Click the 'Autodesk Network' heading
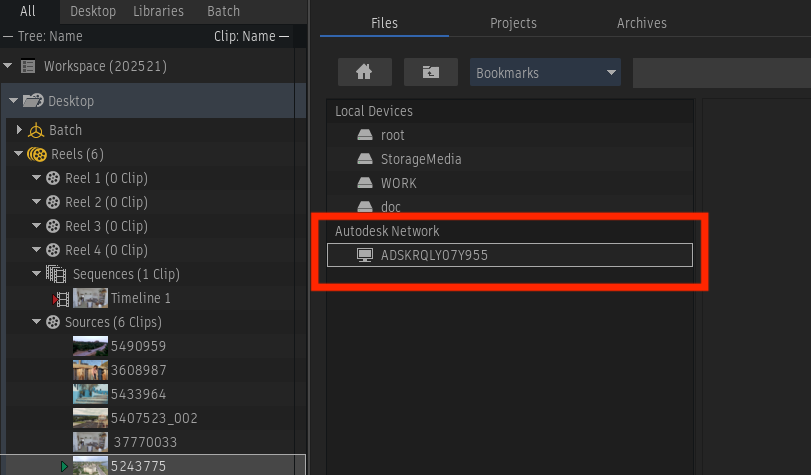 (387, 231)
